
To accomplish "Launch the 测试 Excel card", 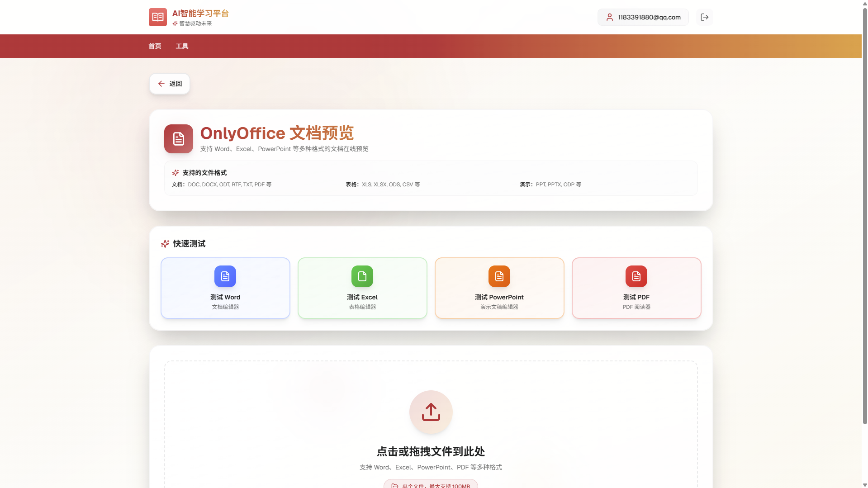I will coord(362,288).
